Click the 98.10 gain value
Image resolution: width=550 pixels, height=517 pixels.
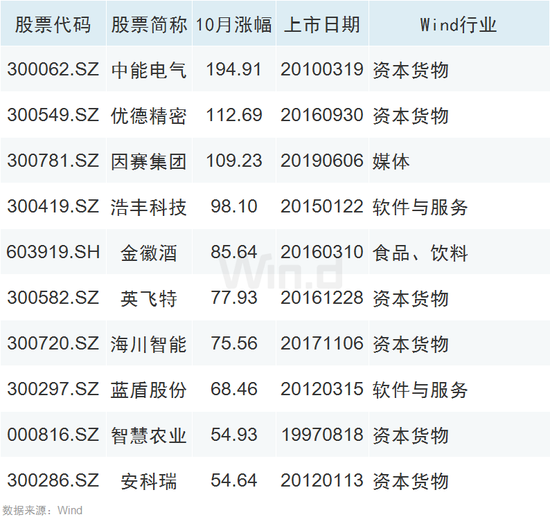point(234,206)
